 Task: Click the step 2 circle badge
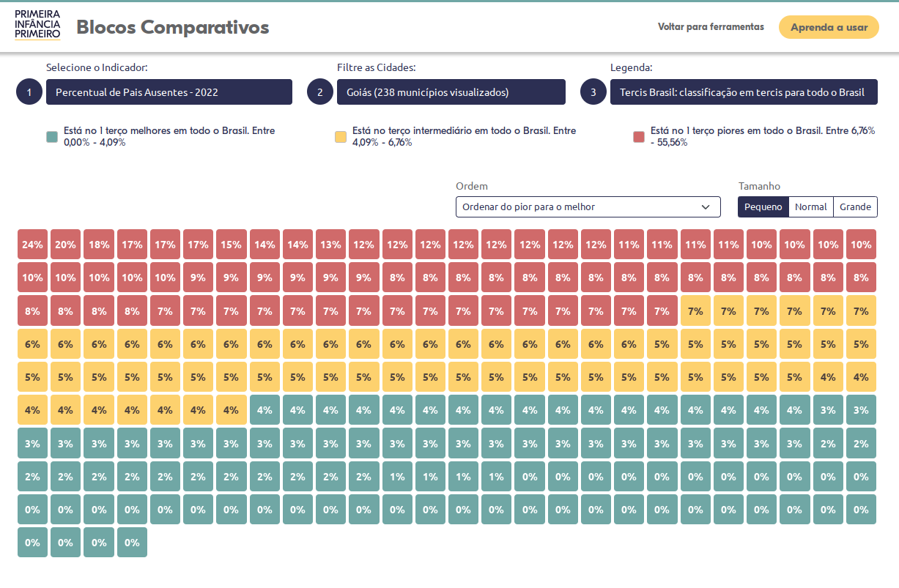coord(320,92)
